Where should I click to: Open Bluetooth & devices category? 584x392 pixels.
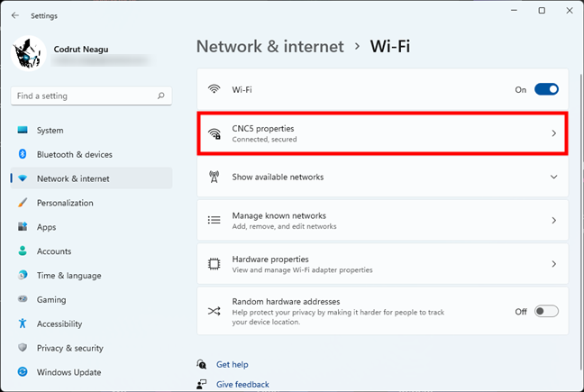coord(91,154)
